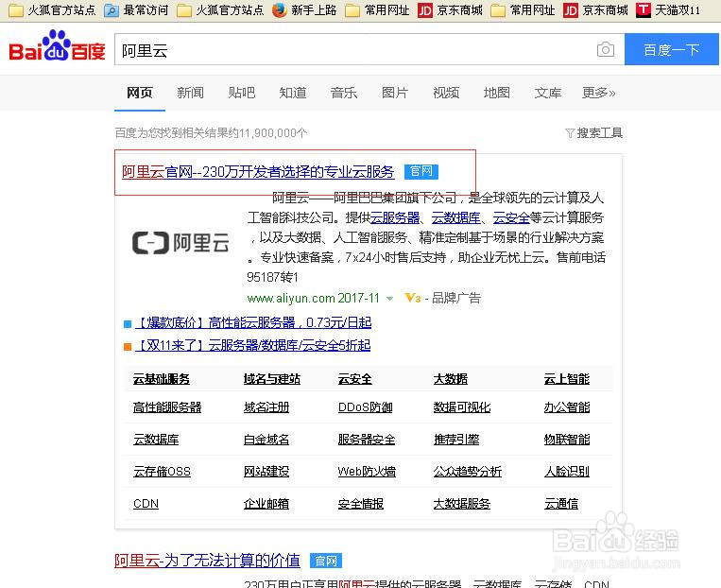Select the 网页 tab
This screenshot has height=588, width=721.
point(139,93)
